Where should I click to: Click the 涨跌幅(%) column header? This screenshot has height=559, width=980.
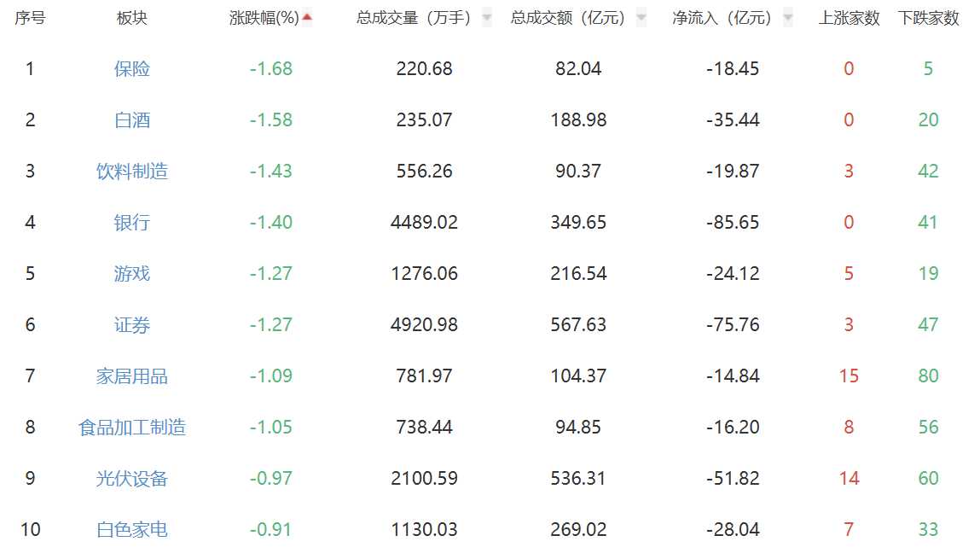[264, 18]
